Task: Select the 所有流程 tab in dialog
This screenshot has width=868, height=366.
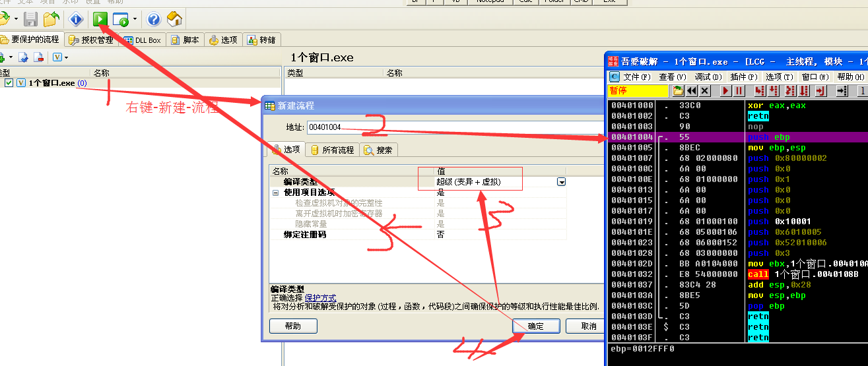Action: click(332, 150)
